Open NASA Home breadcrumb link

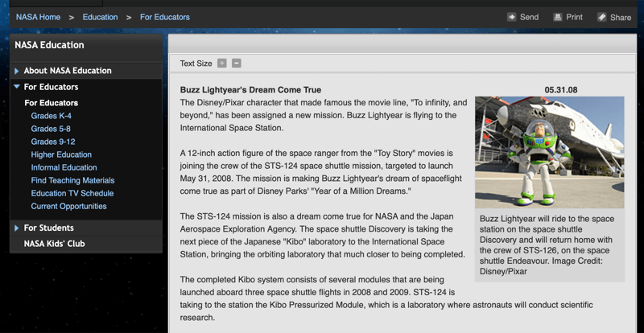coord(38,17)
